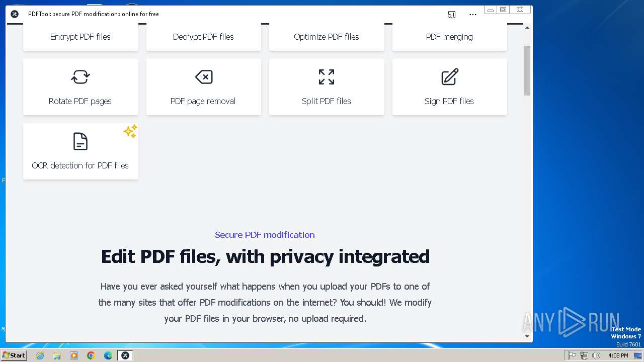This screenshot has height=362, width=644.
Task: Select the PDFTool app taskbar button
Action: click(x=125, y=355)
